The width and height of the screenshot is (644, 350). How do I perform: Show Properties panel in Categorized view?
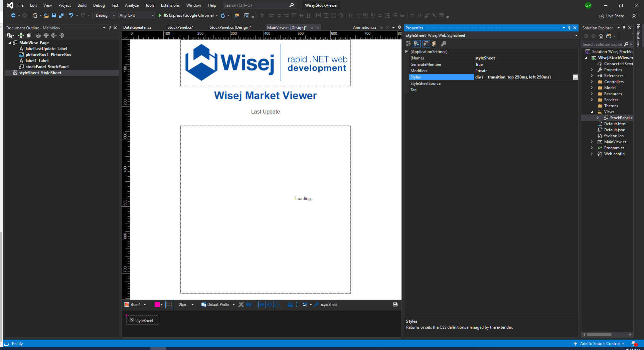tap(409, 44)
